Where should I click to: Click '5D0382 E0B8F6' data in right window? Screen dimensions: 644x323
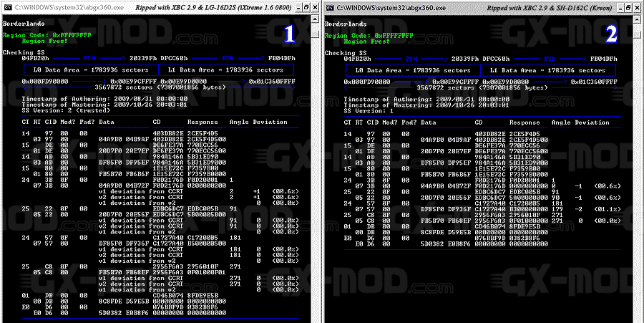pos(446,244)
